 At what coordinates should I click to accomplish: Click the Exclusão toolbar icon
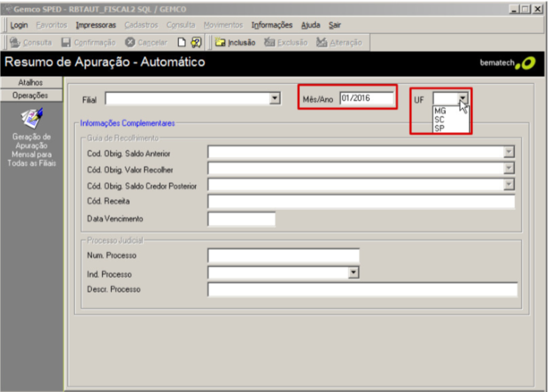[x=270, y=42]
